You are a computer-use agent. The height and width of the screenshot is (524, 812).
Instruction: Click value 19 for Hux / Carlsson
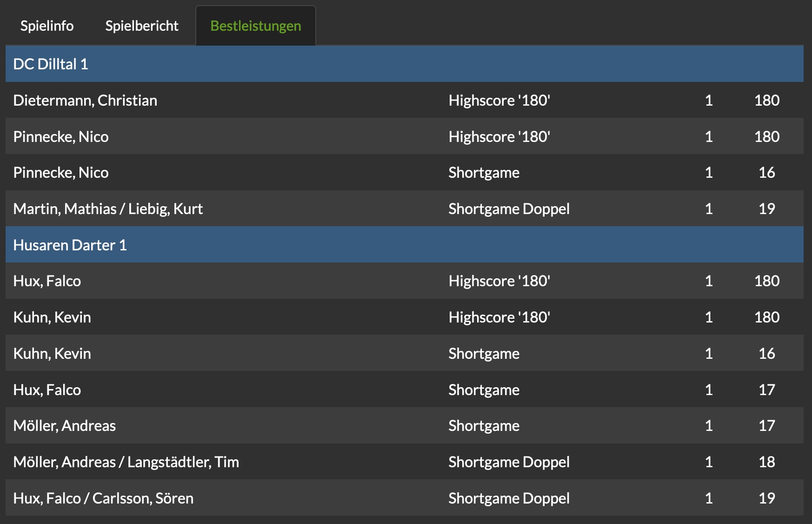click(767, 498)
